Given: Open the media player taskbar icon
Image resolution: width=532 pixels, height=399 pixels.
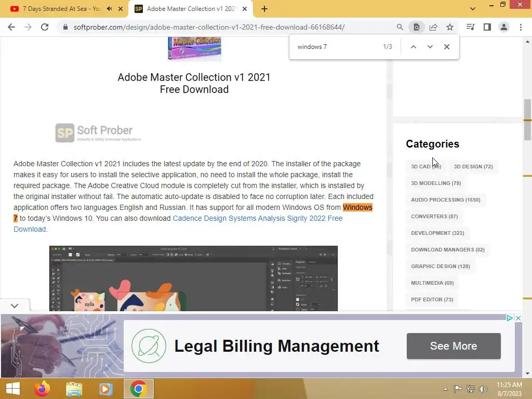Looking at the screenshot, I should tap(105, 389).
